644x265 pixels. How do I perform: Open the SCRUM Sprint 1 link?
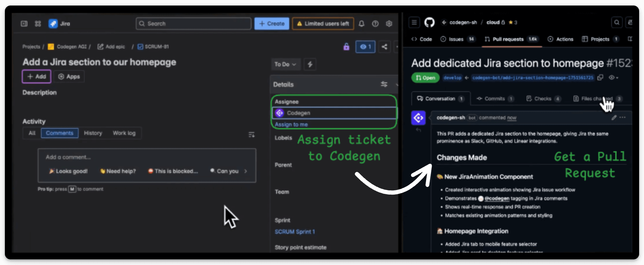[x=295, y=232]
